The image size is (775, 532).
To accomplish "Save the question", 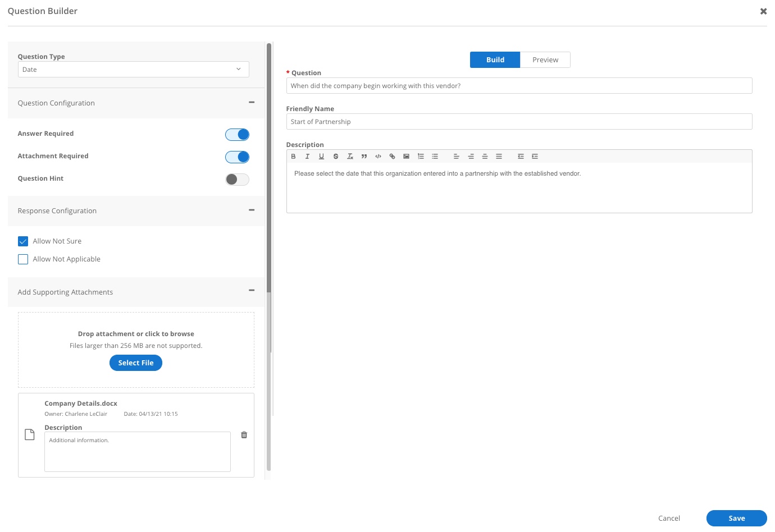I will pyautogui.click(x=736, y=519).
